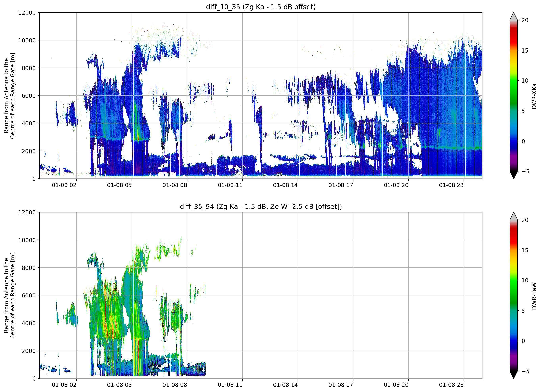Click the DWR-KaW colorbar label

pyautogui.click(x=534, y=296)
